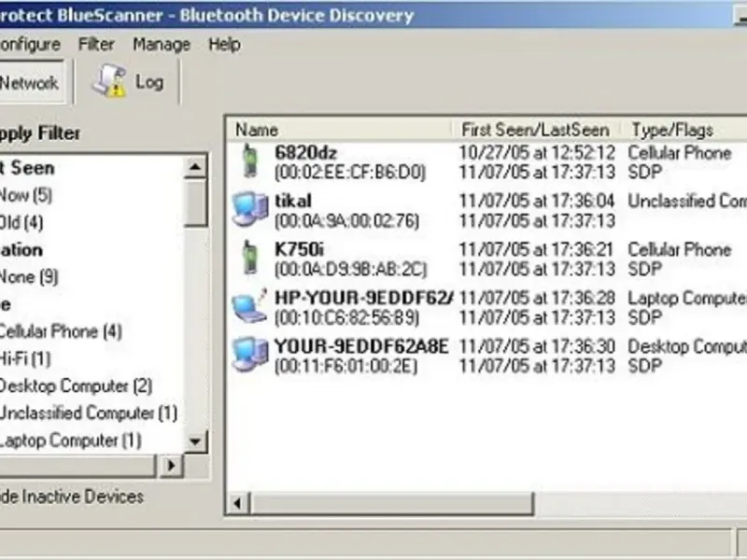Select the device named YOUR-9EDDF62A8E
Screen dimensions: 747x560
tap(361, 346)
